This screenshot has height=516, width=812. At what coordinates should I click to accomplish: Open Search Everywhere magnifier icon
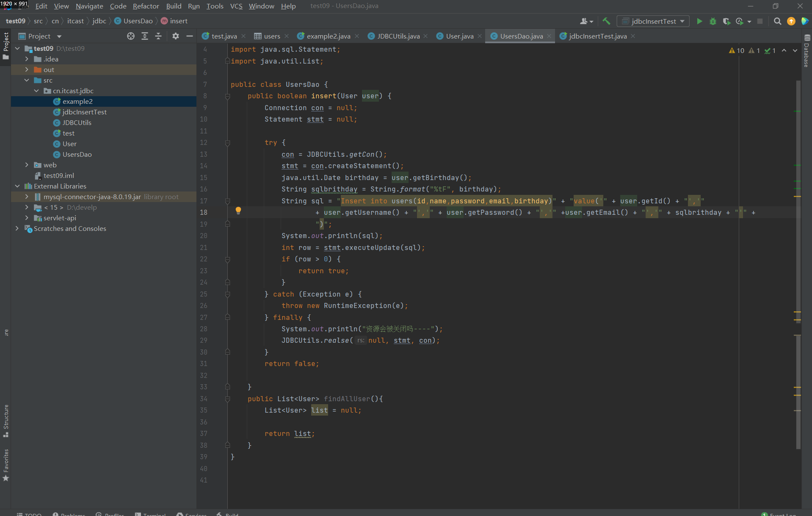coord(777,21)
